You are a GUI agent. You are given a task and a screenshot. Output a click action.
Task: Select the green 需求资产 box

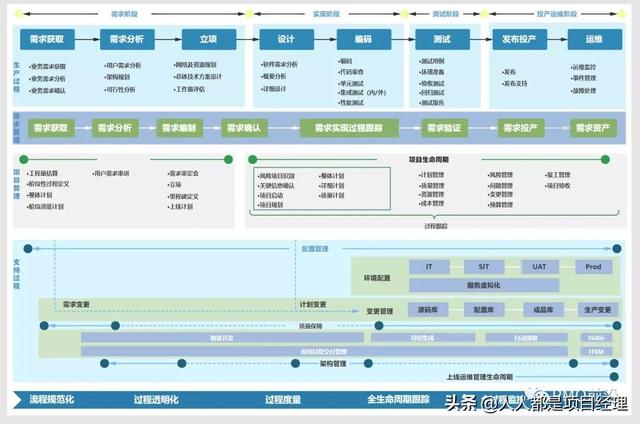pyautogui.click(x=593, y=128)
